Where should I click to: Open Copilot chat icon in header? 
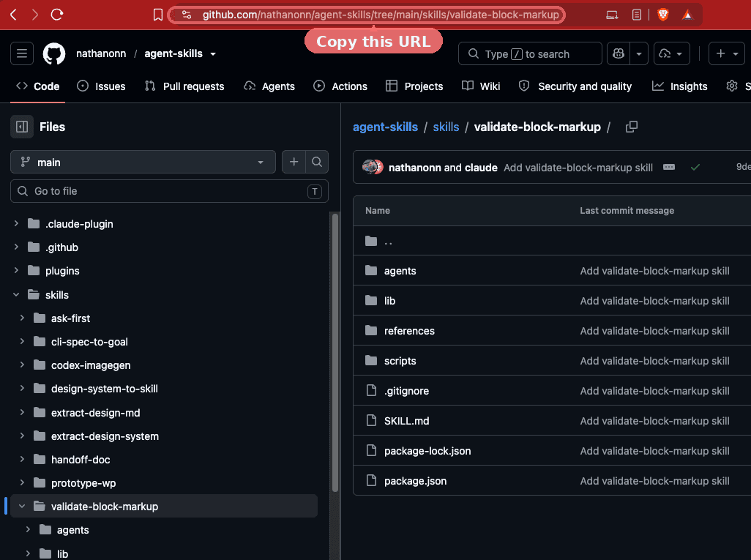pos(619,53)
